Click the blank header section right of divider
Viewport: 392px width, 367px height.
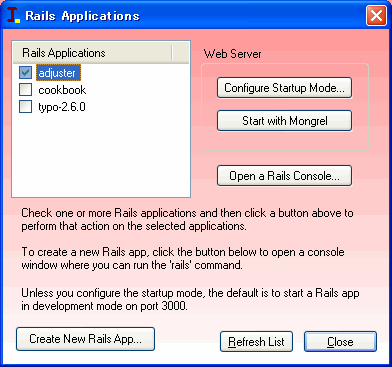pos(181,53)
